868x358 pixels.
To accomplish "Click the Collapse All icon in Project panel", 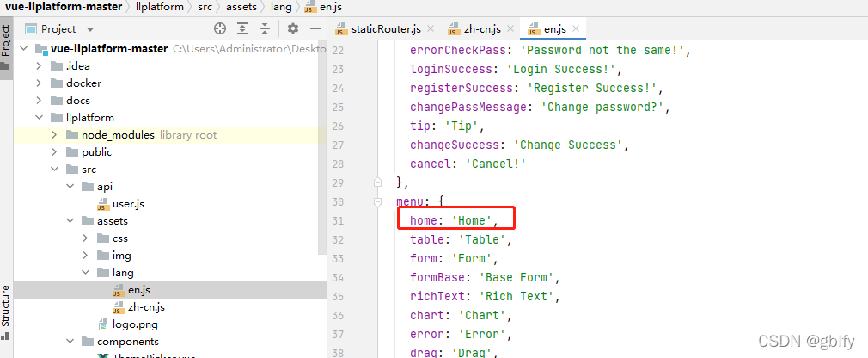I will coord(266,28).
